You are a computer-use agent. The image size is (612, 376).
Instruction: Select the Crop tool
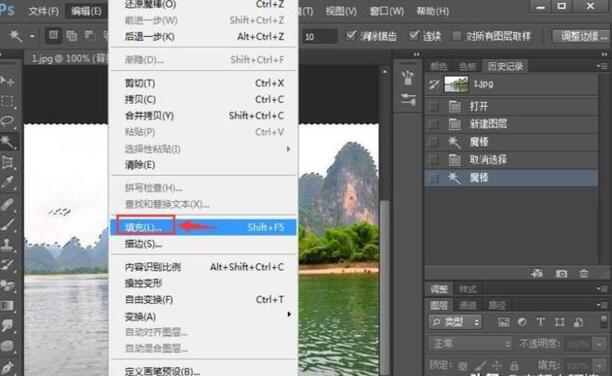[7, 162]
